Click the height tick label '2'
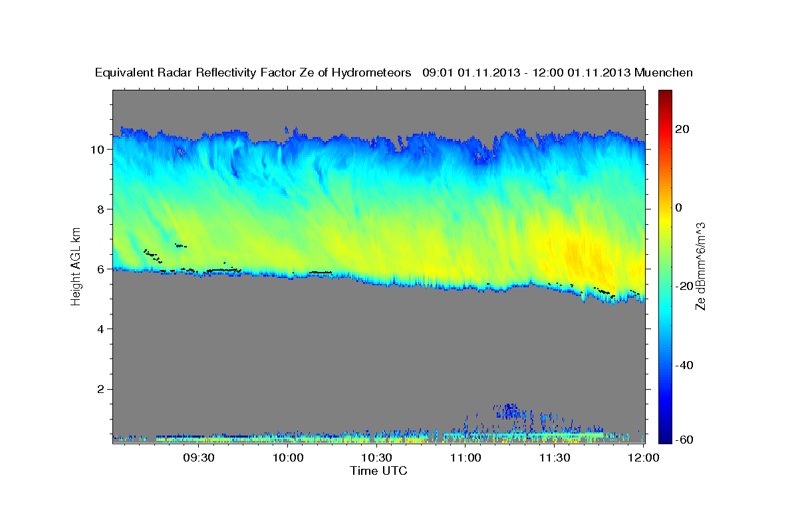The height and width of the screenshot is (532, 798). (102, 389)
